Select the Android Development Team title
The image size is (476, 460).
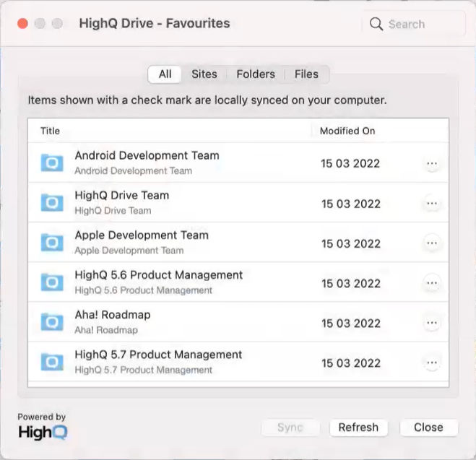(x=147, y=155)
